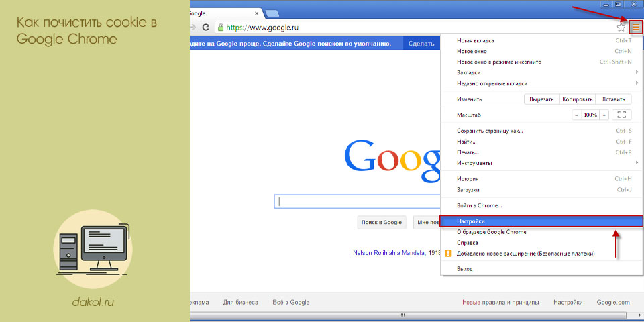Select 'Войти в Chrome...'
644x322 pixels.
pos(541,205)
